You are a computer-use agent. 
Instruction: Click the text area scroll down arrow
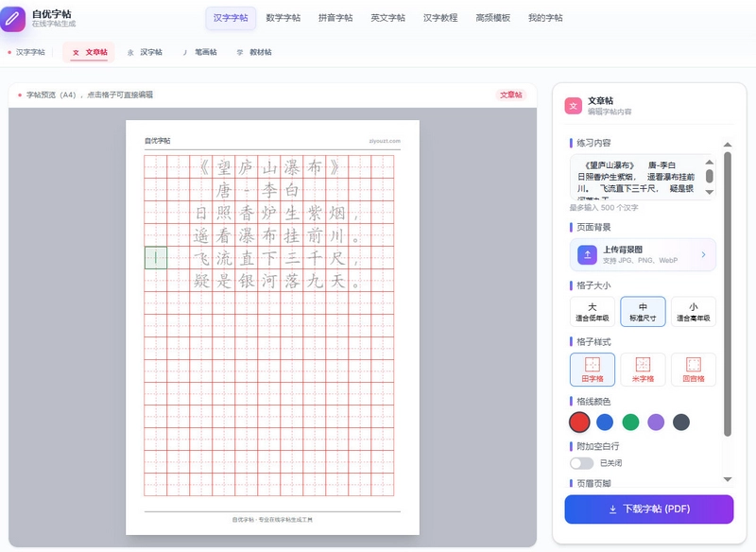point(710,192)
